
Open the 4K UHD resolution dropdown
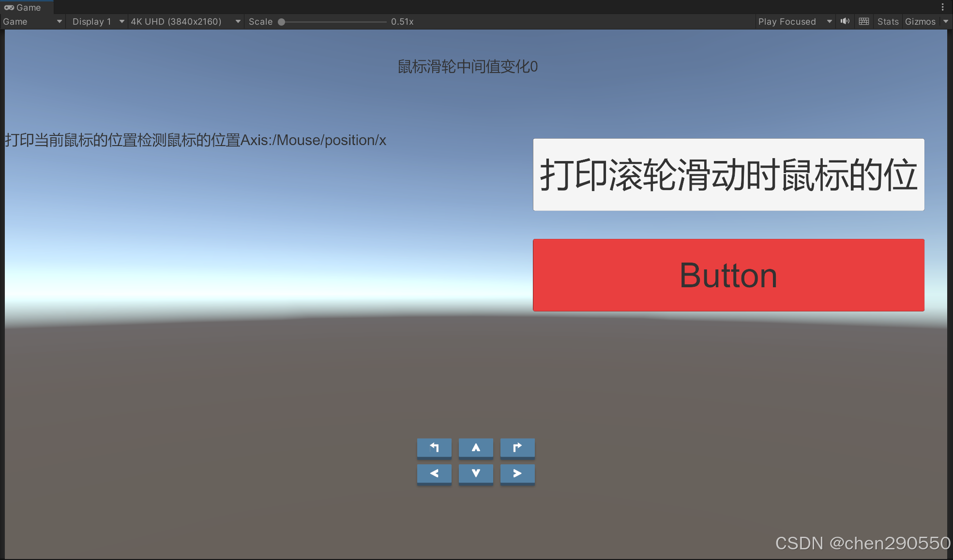[x=185, y=21]
